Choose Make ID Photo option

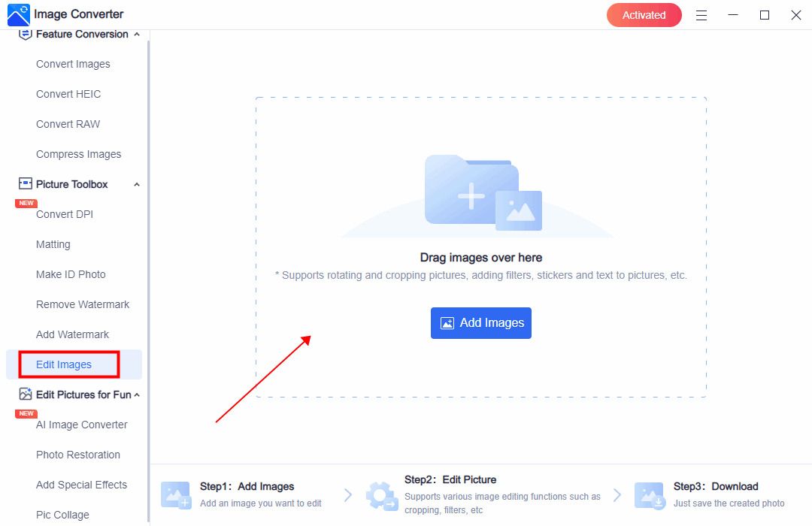(71, 274)
